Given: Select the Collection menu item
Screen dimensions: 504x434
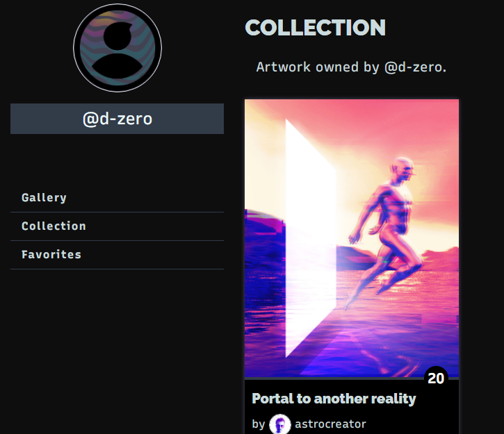Looking at the screenshot, I should [117, 226].
